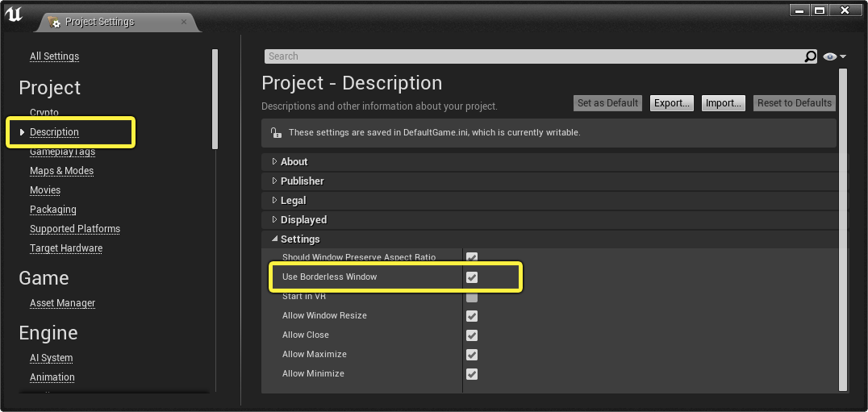This screenshot has width=868, height=412.
Task: Toggle Allow Window Resize checkbox
Action: (x=472, y=316)
